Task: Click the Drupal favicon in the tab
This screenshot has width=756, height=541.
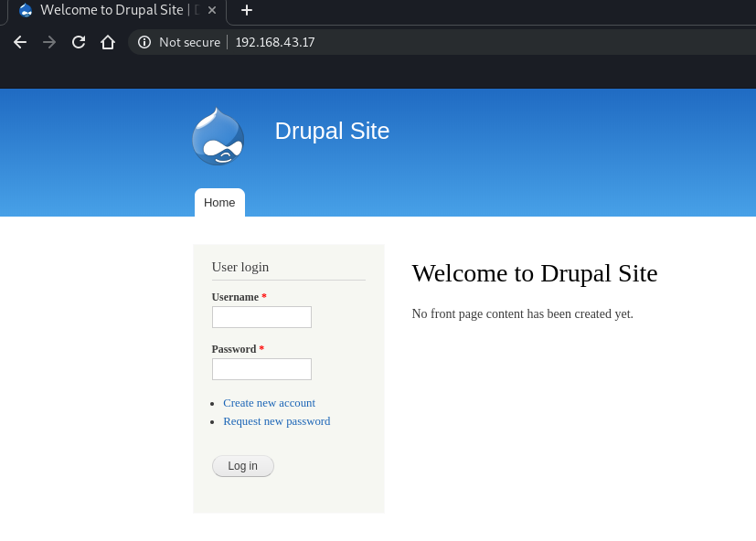Action: [x=26, y=10]
